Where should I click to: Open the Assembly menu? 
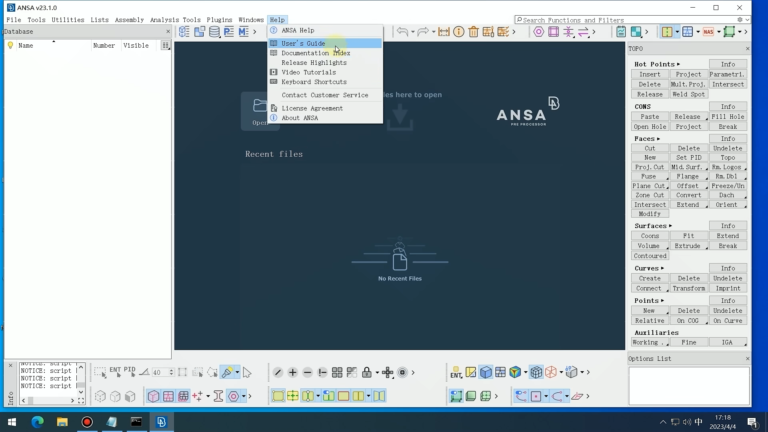pyautogui.click(x=129, y=20)
